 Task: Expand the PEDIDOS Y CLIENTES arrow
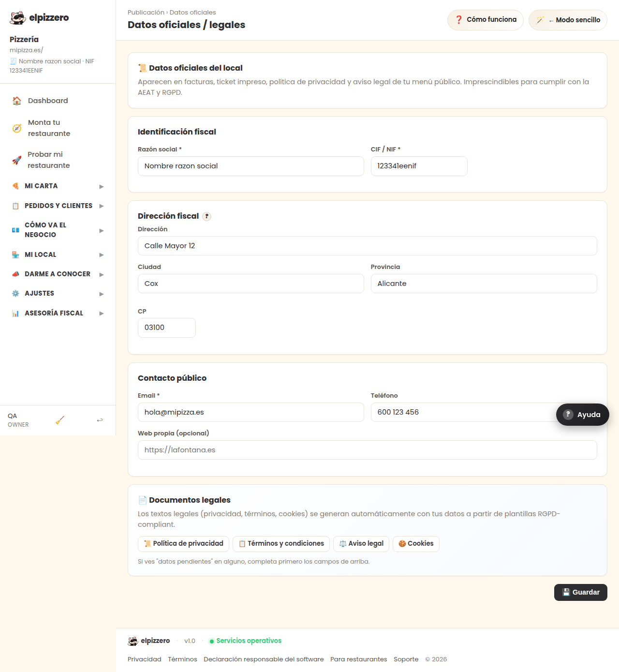(x=102, y=206)
